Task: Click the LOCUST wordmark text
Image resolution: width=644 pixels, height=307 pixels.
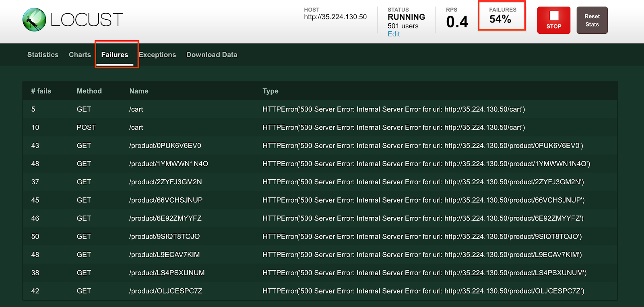Action: tap(87, 20)
